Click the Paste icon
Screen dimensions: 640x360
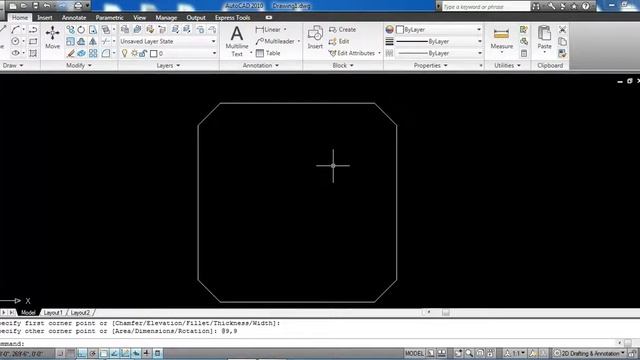pos(544,38)
